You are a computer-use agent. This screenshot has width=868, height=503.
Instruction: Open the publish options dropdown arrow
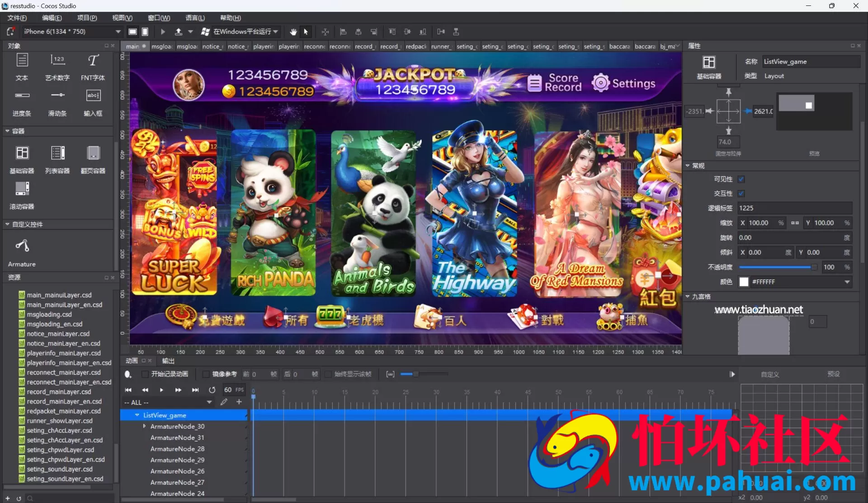(x=191, y=32)
